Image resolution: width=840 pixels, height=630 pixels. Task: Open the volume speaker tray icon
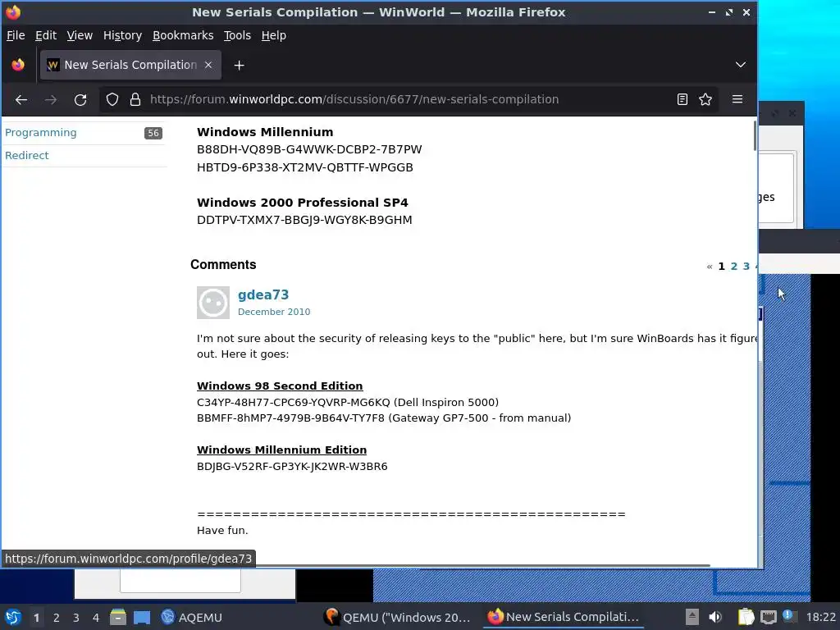coord(715,617)
